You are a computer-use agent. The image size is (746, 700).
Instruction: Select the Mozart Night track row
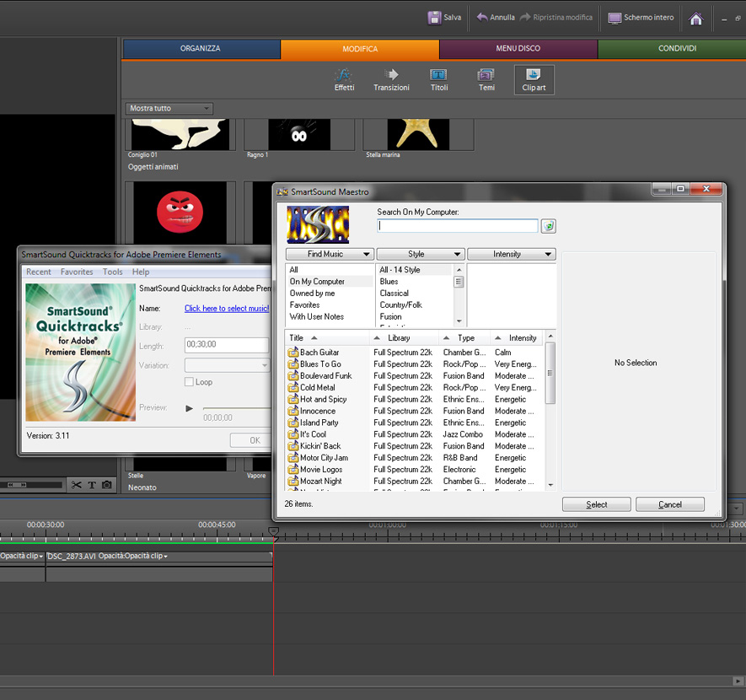pos(414,481)
